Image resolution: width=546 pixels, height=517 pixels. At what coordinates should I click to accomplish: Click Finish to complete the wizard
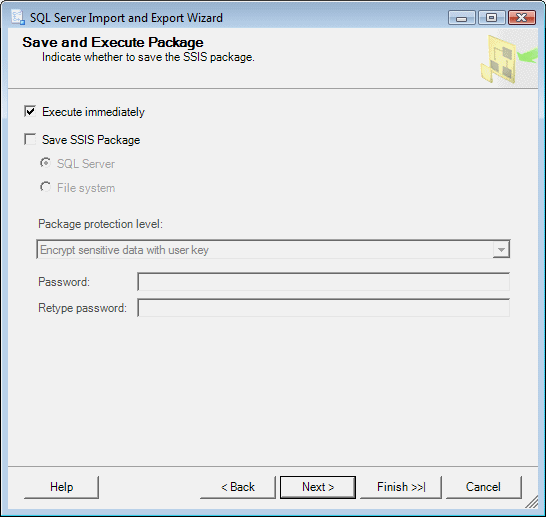pos(401,487)
